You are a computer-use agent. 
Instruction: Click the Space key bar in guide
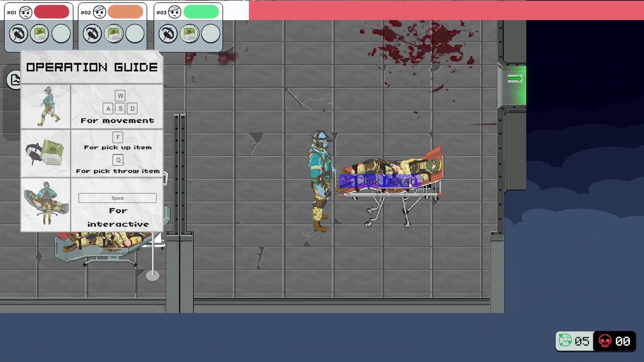pyautogui.click(x=117, y=198)
